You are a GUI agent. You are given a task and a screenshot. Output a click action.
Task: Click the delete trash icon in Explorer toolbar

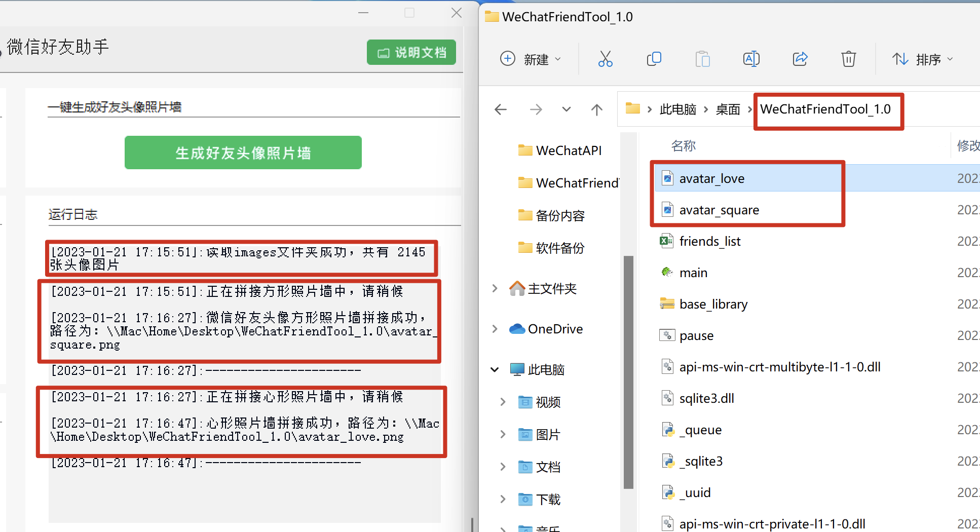(x=848, y=59)
